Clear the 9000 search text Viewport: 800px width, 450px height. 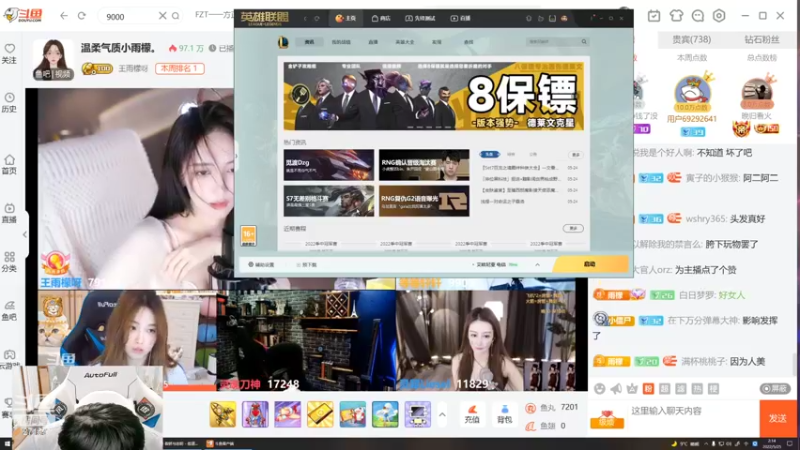click(x=162, y=16)
